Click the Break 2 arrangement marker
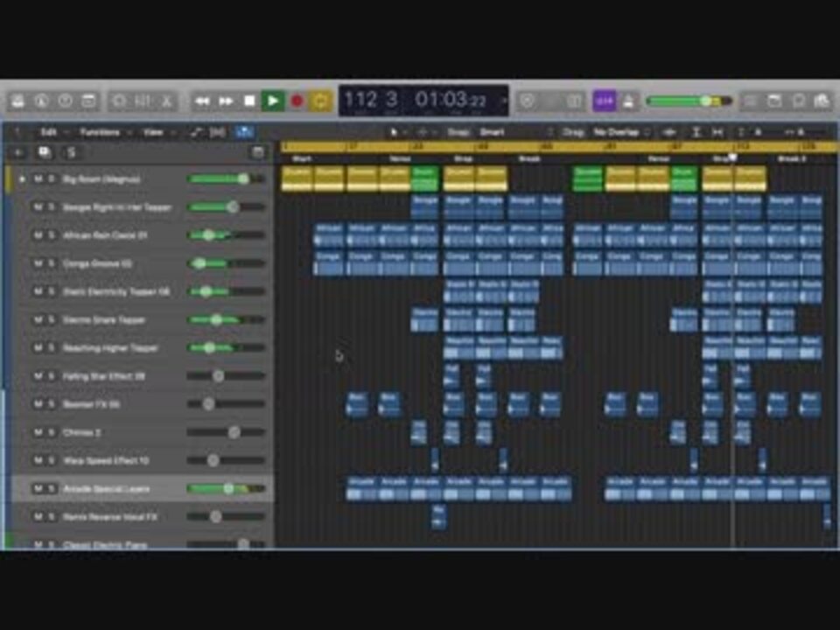Screen dimensions: 840x630 (x=791, y=158)
